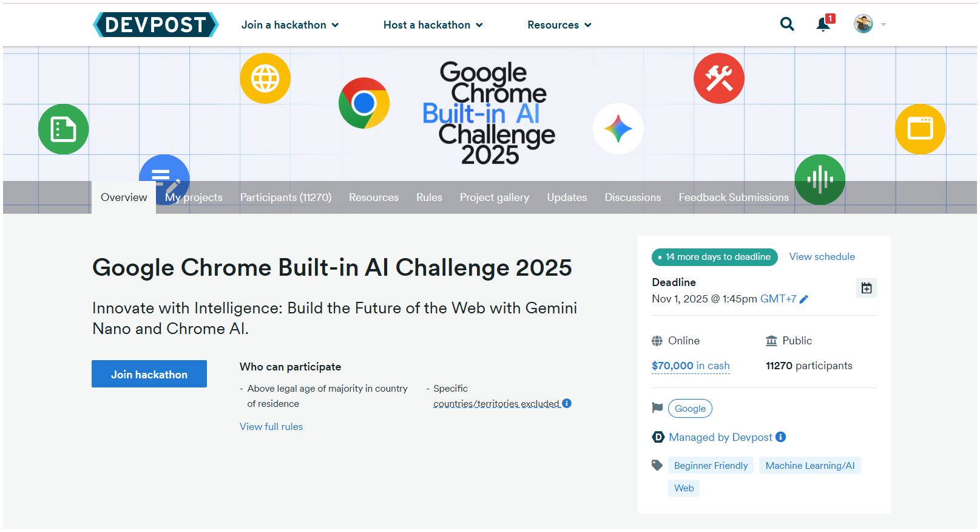This screenshot has height=532, width=980.
Task: Click the $70,000 in cash prize link
Action: (691, 366)
